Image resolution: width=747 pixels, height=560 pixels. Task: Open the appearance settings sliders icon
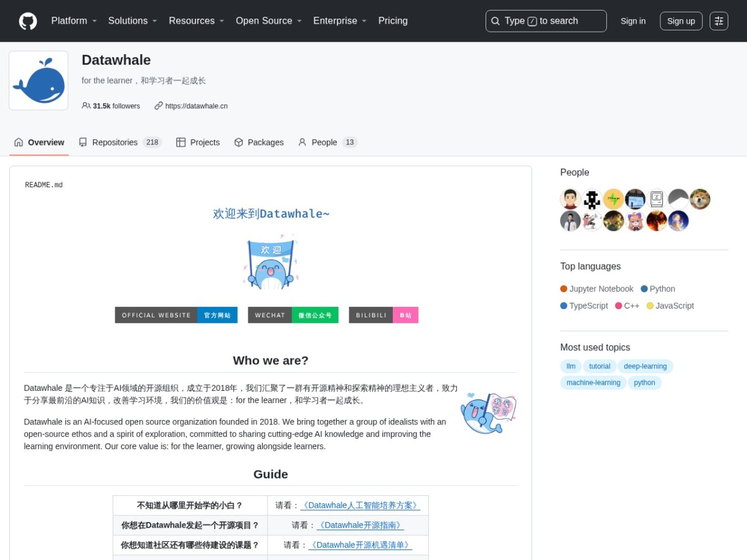pyautogui.click(x=719, y=21)
